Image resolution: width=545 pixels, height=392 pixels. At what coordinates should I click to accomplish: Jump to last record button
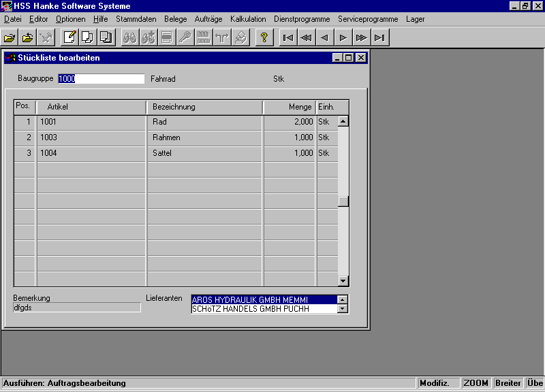pyautogui.click(x=380, y=37)
